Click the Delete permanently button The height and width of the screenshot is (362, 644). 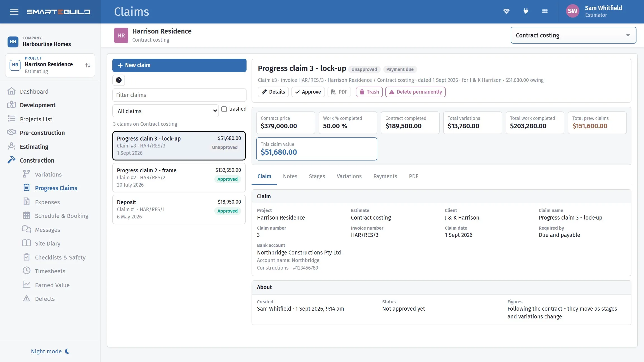415,92
